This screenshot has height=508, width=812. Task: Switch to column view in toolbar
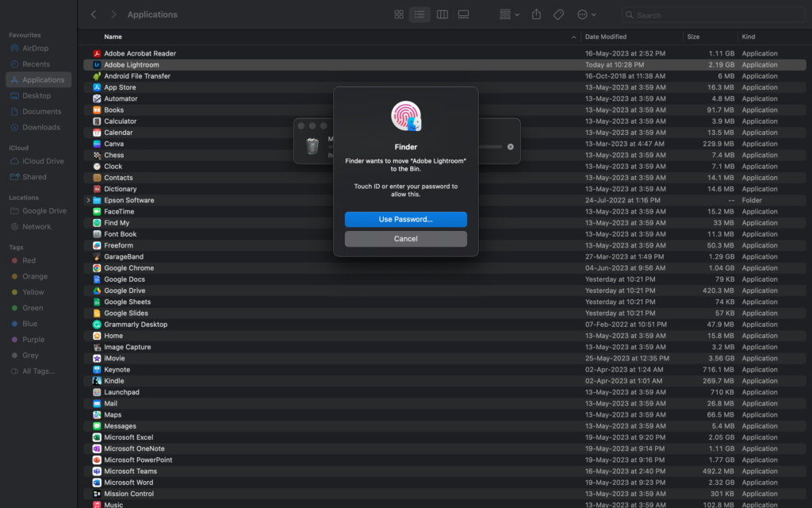click(442, 14)
